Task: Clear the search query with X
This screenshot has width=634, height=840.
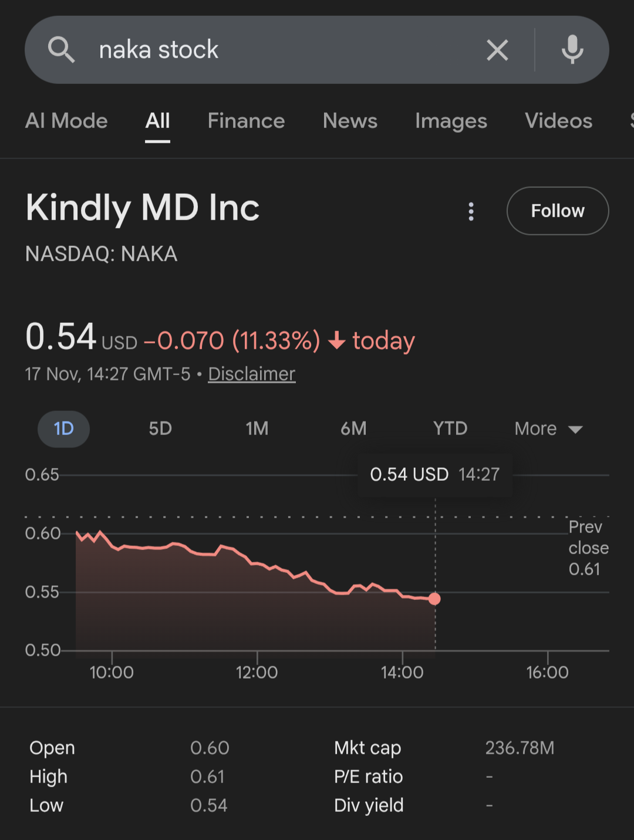Action: coord(497,50)
